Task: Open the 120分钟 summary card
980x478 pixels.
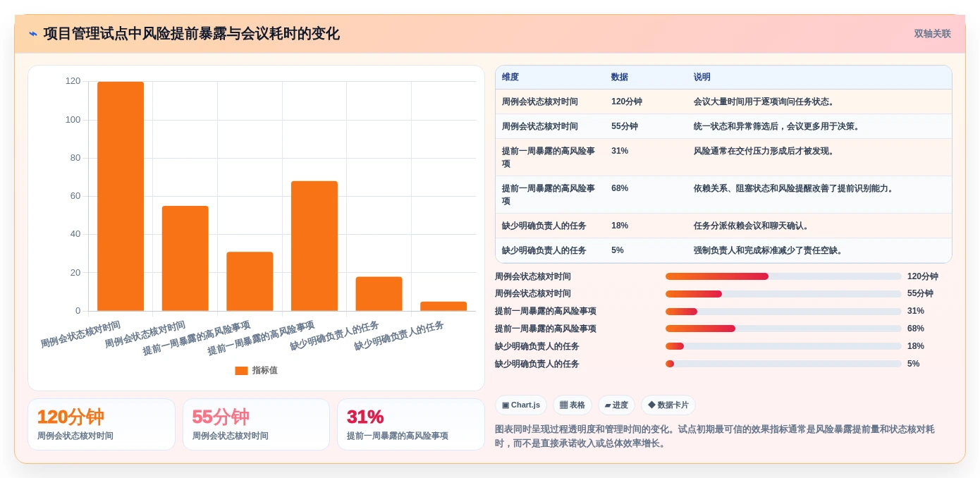Action: pos(102,424)
